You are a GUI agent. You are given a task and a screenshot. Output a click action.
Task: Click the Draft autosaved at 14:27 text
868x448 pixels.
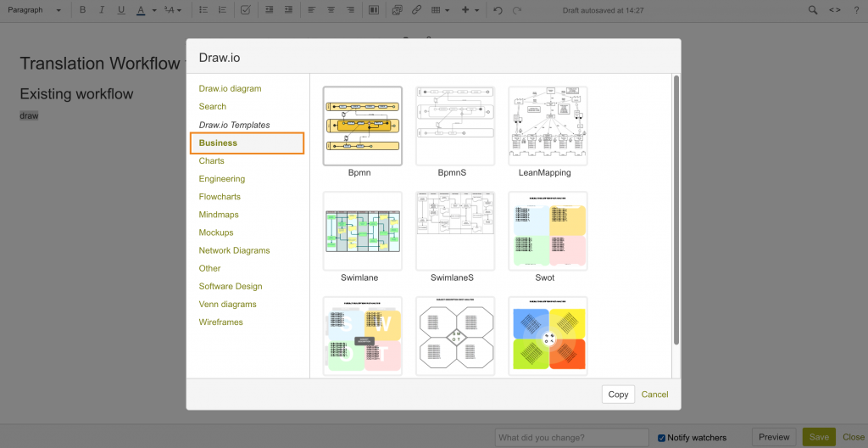point(603,10)
